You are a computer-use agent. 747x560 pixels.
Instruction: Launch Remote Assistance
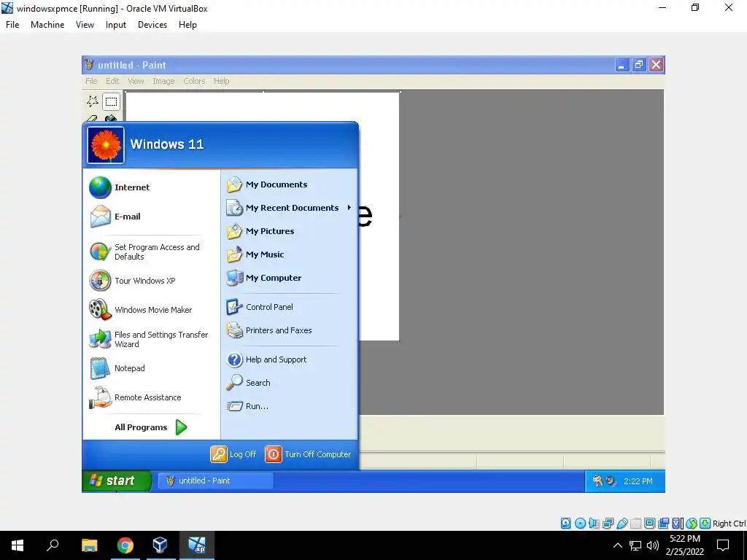pos(135,397)
